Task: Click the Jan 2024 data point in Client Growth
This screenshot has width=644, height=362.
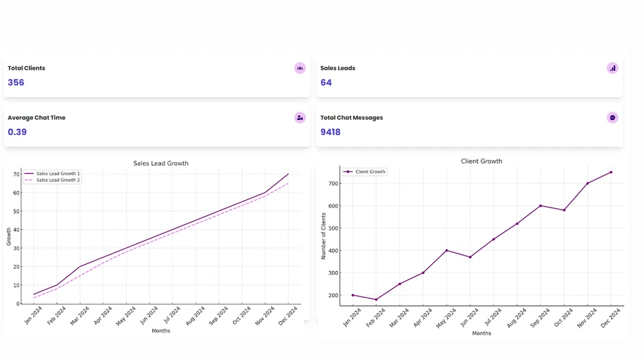Action: coord(353,295)
